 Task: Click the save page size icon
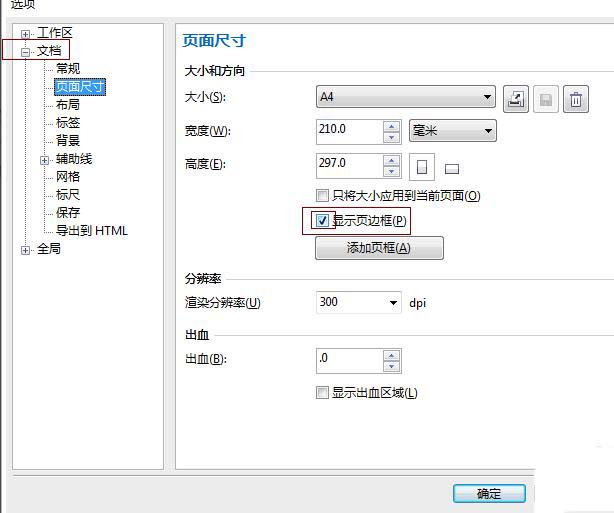(x=545, y=99)
